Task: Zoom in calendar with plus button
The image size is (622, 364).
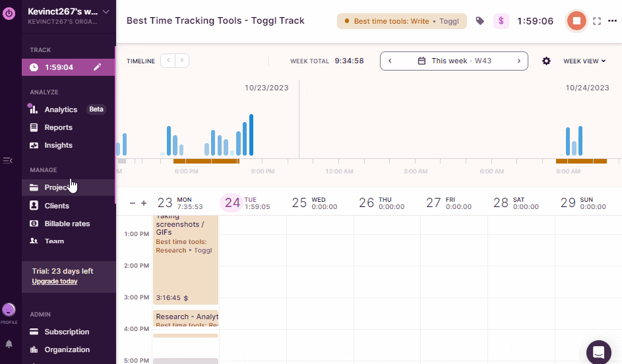Action: [144, 203]
